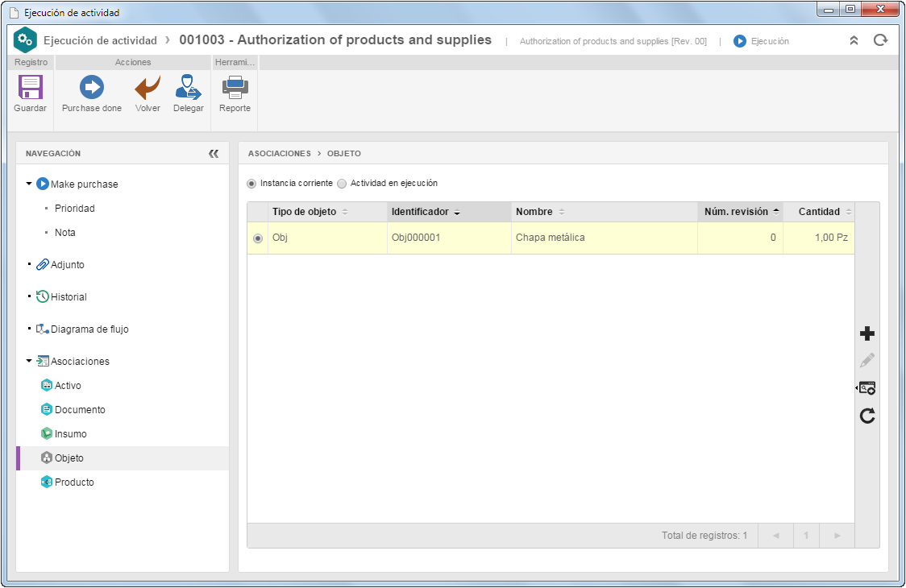Select the Obj000001 row radio button
This screenshot has height=588, width=906.
[258, 238]
